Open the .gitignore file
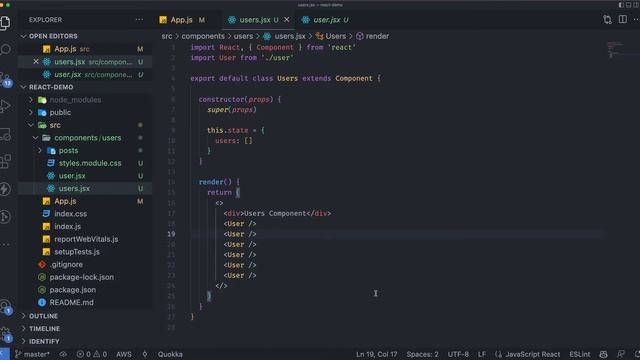This screenshot has height=360, width=640. coord(66,264)
